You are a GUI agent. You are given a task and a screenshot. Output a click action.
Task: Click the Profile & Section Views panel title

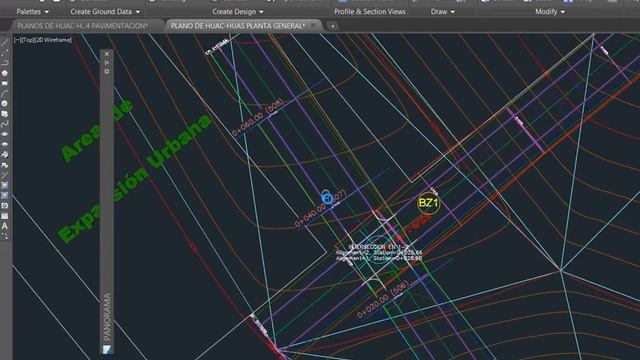click(370, 12)
